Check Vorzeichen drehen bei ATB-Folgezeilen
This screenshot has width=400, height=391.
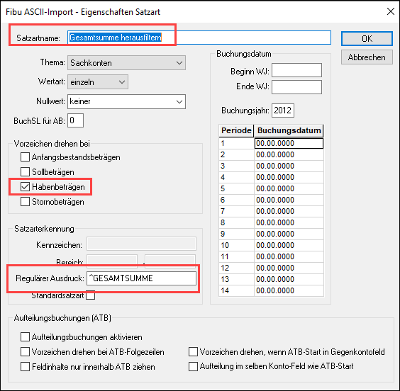coord(25,352)
